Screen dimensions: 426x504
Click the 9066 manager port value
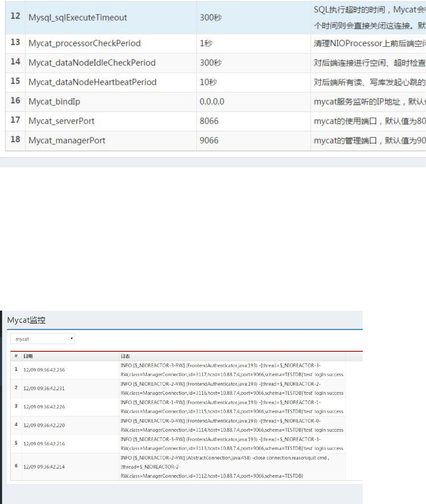(209, 140)
